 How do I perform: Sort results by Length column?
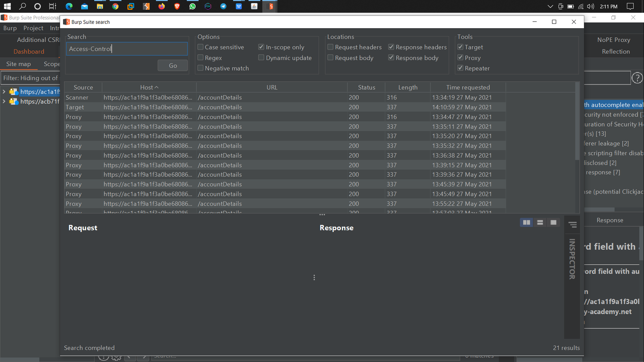[408, 87]
